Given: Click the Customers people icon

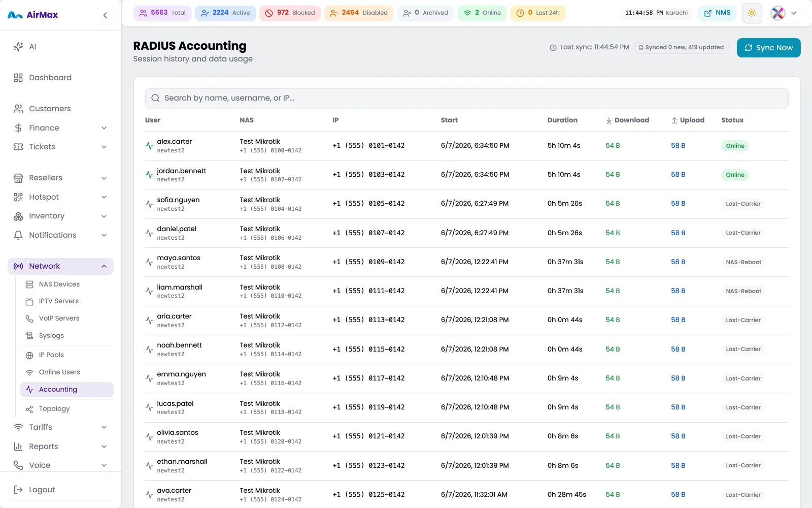Looking at the screenshot, I should (x=18, y=109).
